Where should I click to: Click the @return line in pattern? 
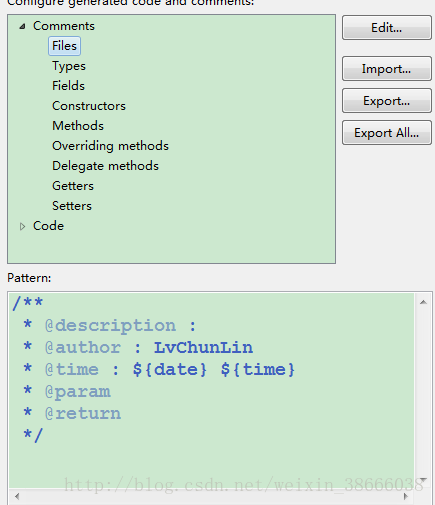click(72, 413)
